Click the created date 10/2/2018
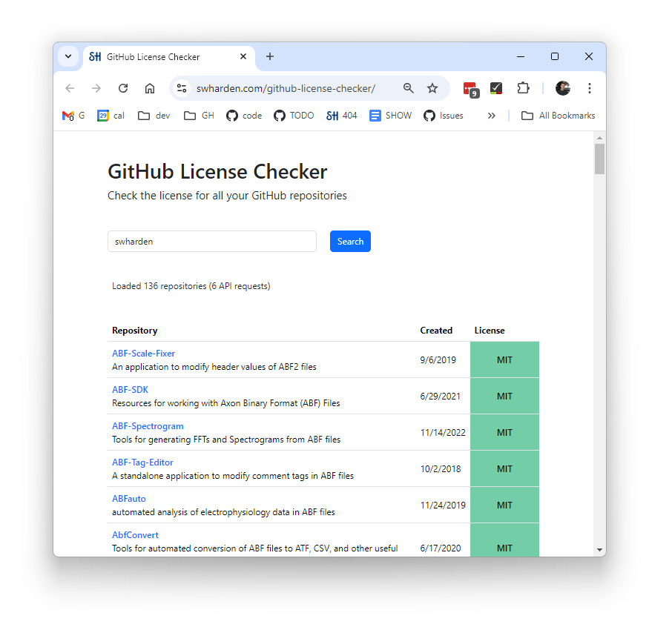 tap(441, 469)
